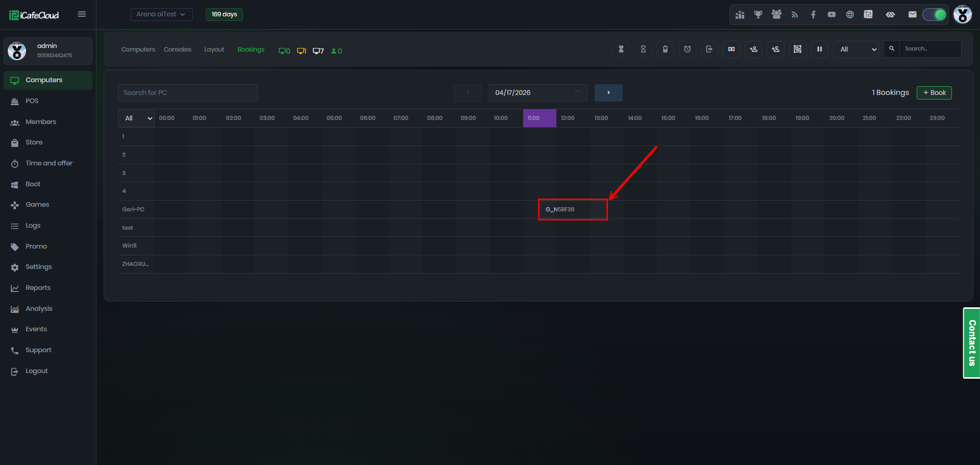Viewport: 980px width, 465px height.
Task: Select the 11:00 highlighted time slot
Action: click(540, 118)
